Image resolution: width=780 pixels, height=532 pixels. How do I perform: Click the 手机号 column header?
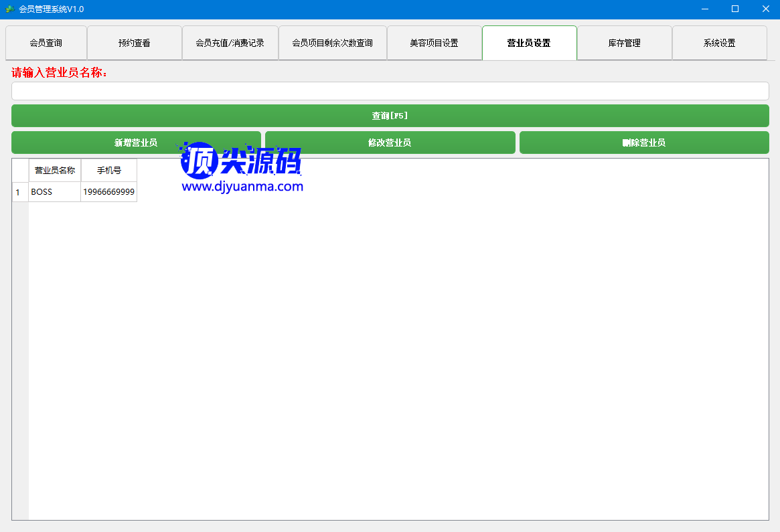point(109,171)
